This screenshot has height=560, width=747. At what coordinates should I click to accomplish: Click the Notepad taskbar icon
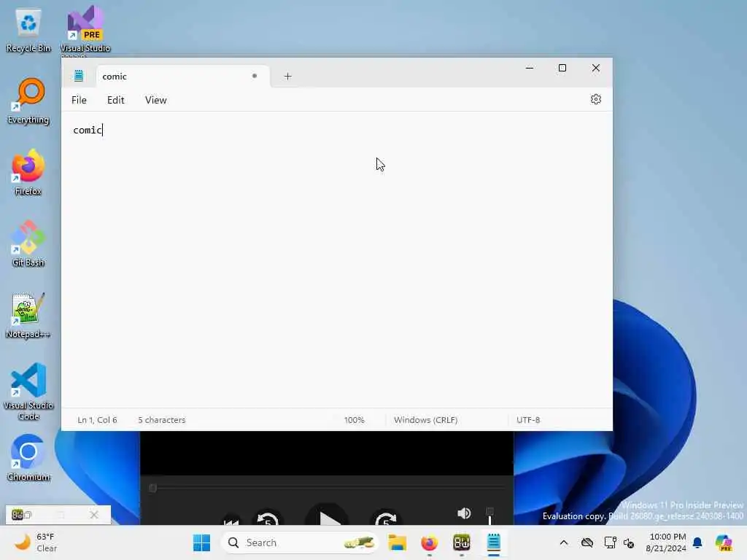coord(494,542)
